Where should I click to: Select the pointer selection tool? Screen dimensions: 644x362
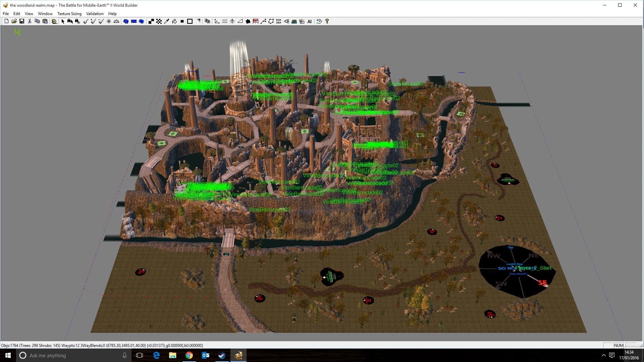coord(63,21)
